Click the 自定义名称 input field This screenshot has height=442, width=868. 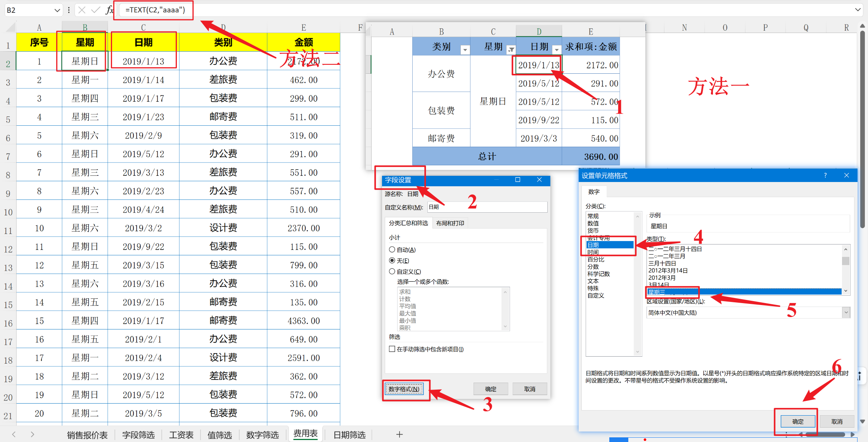487,207
